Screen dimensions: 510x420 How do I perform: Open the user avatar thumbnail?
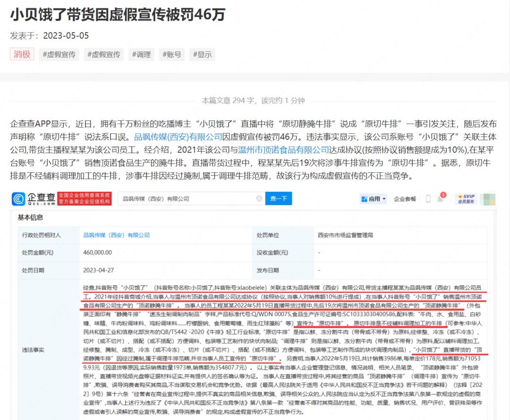(x=487, y=199)
